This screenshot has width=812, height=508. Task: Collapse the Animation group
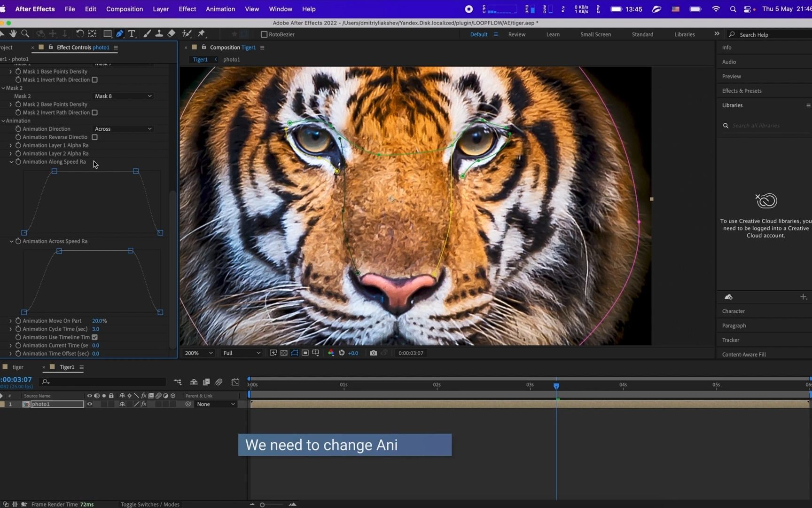[x=3, y=121]
